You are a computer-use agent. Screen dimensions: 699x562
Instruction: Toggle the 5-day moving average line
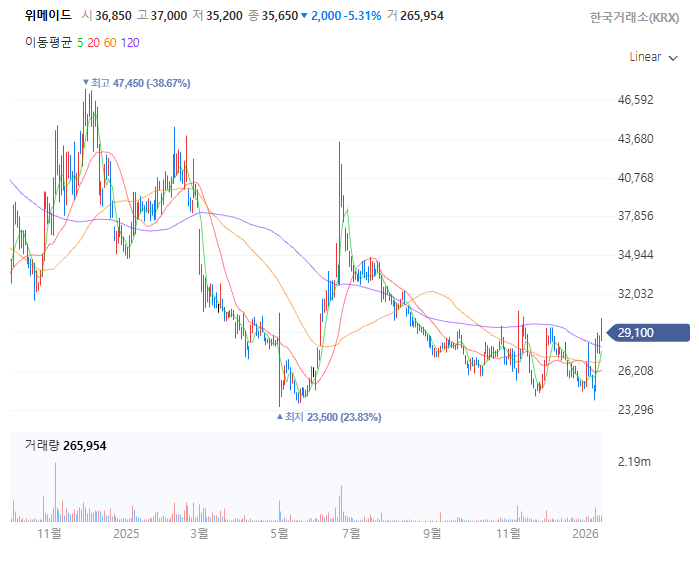(80, 42)
